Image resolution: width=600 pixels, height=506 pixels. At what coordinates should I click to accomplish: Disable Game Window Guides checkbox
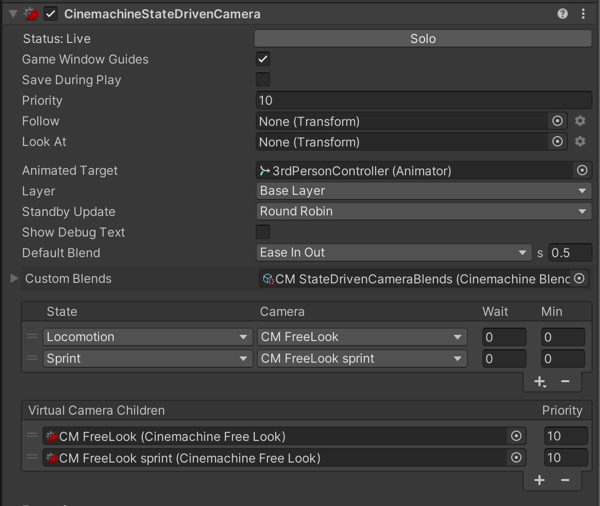pyautogui.click(x=263, y=59)
